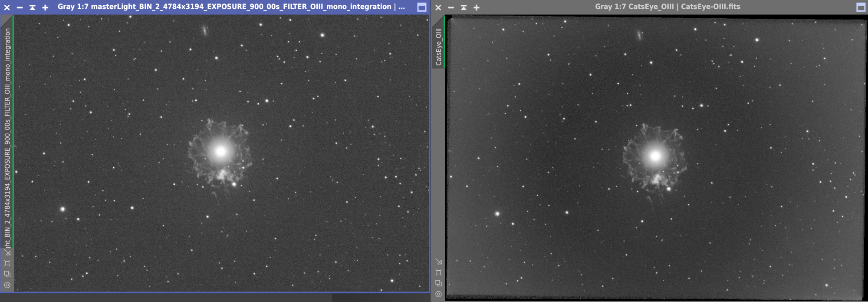Shade the masterLight integration window

[33, 7]
